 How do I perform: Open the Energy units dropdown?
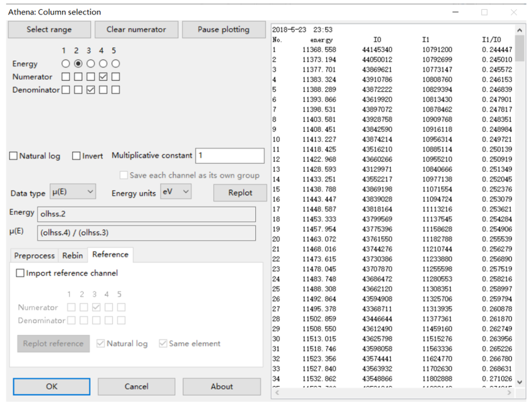tap(175, 192)
